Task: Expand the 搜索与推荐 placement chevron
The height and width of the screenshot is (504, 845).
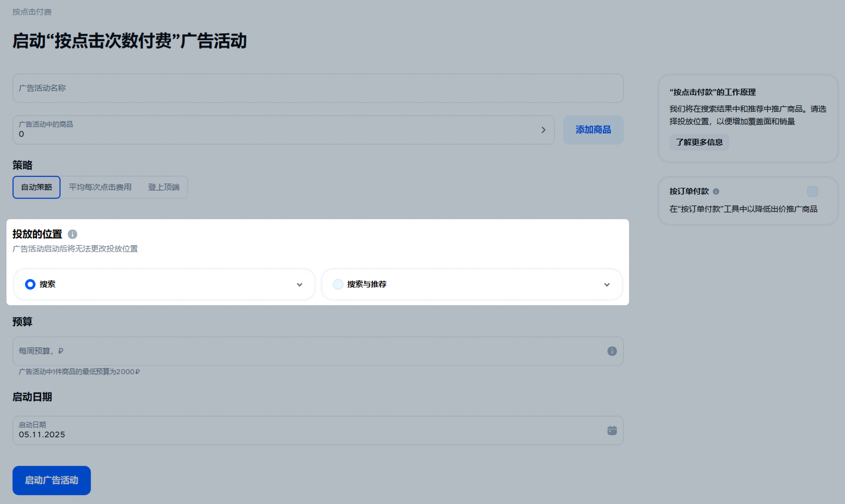Action: [606, 285]
